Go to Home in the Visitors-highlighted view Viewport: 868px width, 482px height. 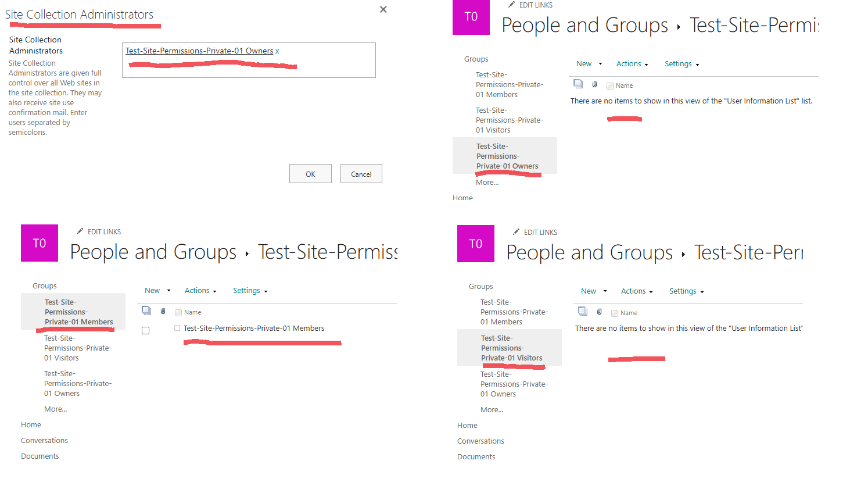tap(467, 425)
